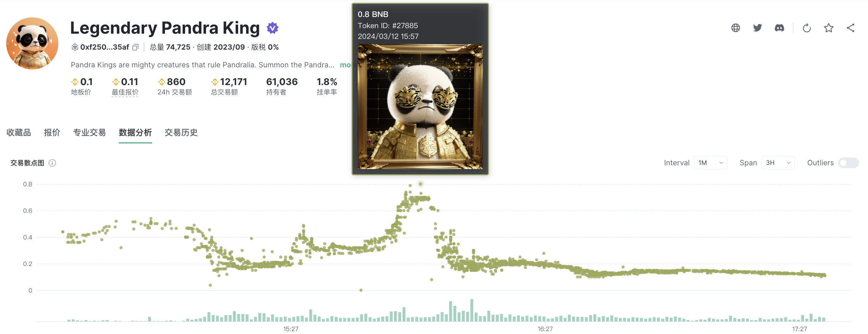Favorite this collection with the star
The width and height of the screenshot is (868, 334).
pos(828,28)
